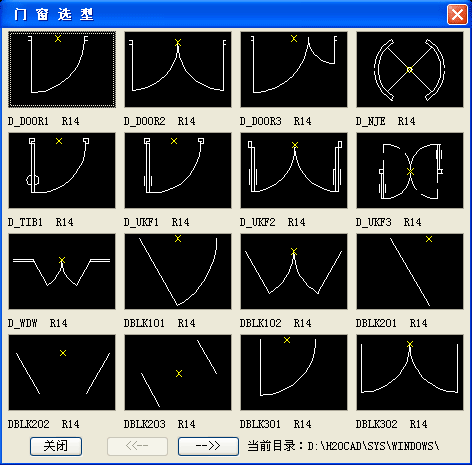Select the D_UKF3 double swing door
This screenshot has height=465, width=472.
(410, 170)
